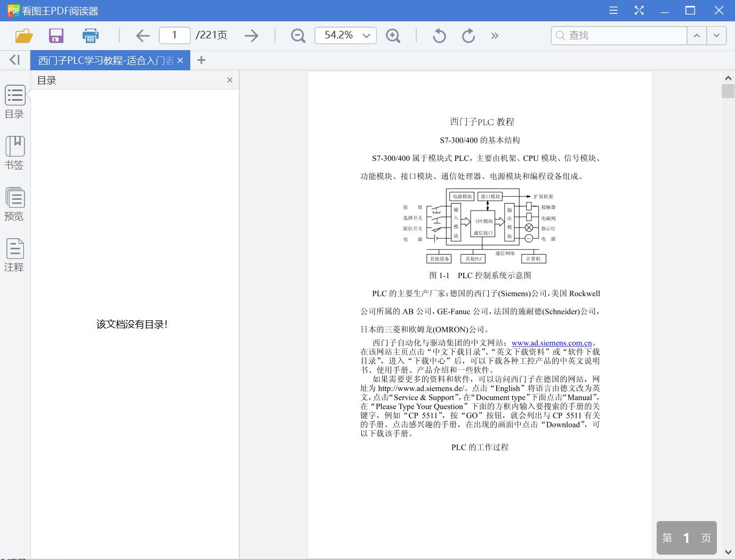Close the 目录 panel with its X
735x560 pixels.
(230, 80)
